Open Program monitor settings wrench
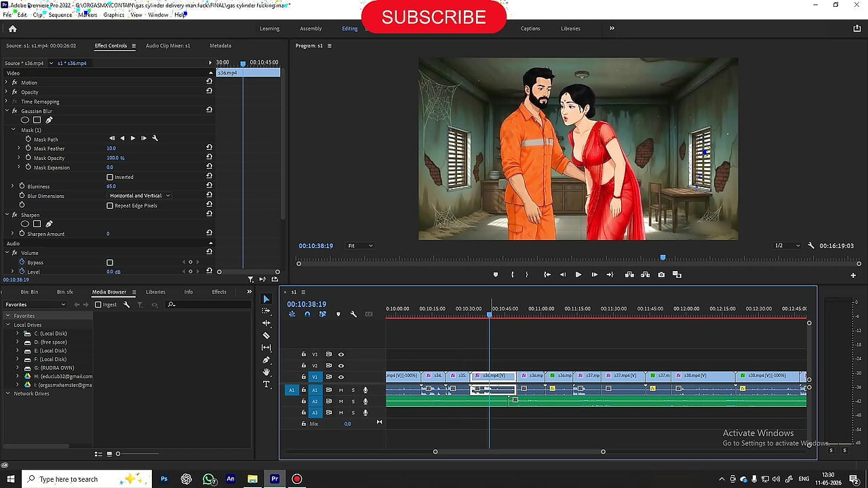The height and width of the screenshot is (488, 868). point(811,245)
